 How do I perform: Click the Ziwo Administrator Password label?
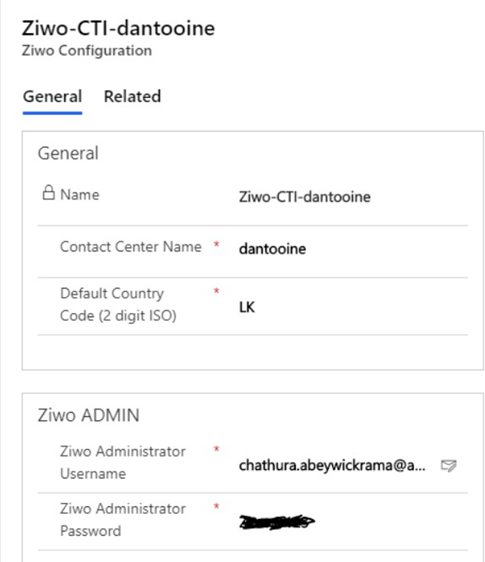point(123,520)
